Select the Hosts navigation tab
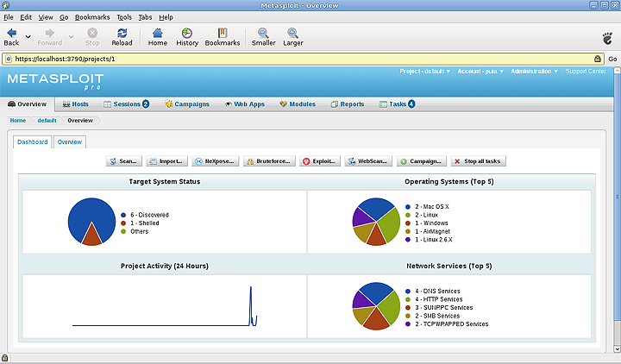621x364 pixels. click(75, 104)
